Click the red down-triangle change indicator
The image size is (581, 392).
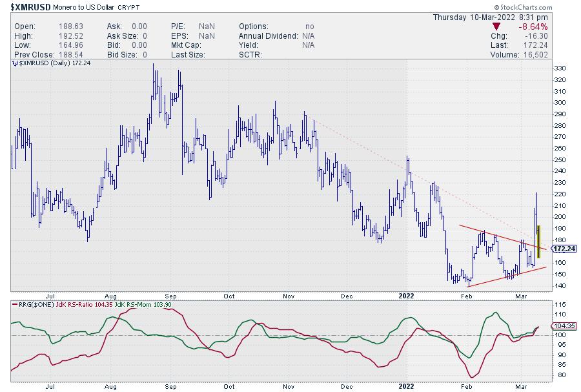click(496, 26)
